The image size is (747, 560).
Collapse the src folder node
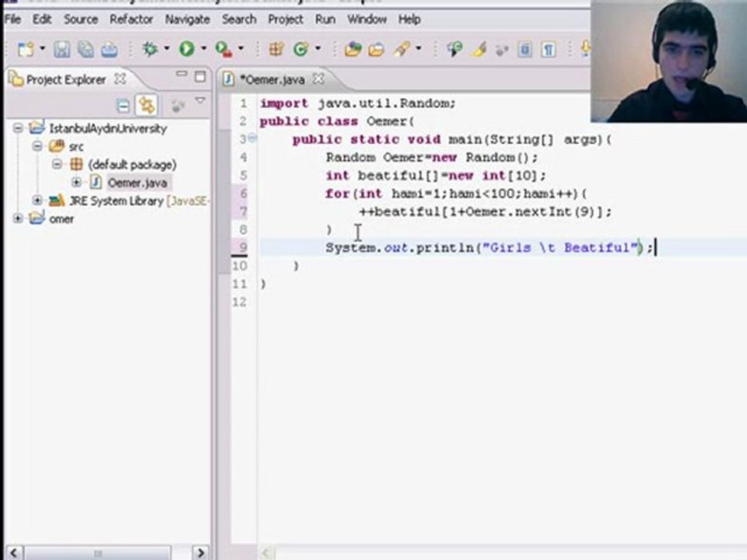(37, 146)
